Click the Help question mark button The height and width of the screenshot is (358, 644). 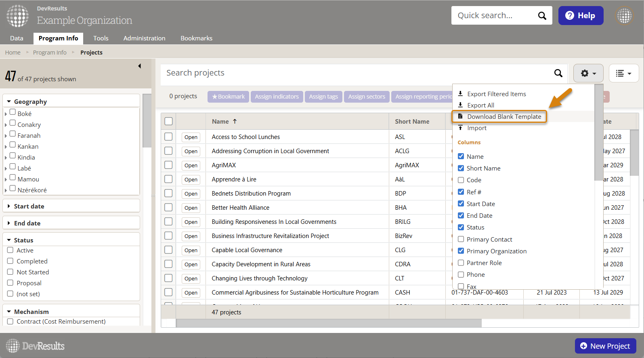point(581,16)
